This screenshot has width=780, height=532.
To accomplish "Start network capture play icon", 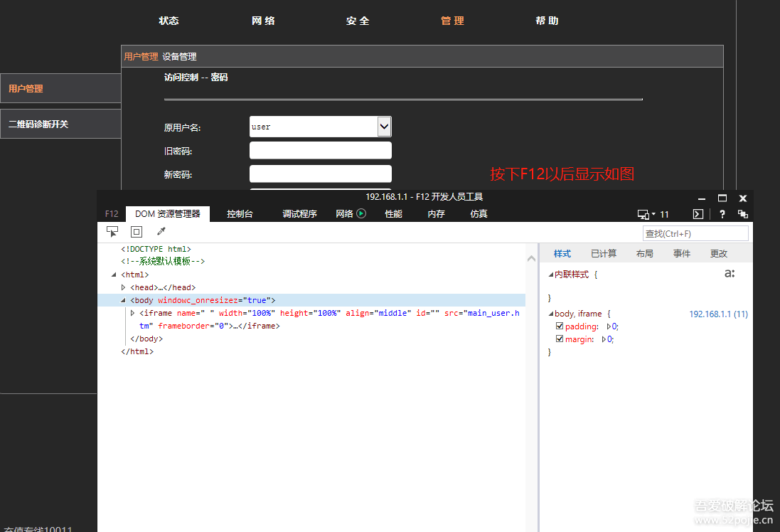I will (x=361, y=213).
